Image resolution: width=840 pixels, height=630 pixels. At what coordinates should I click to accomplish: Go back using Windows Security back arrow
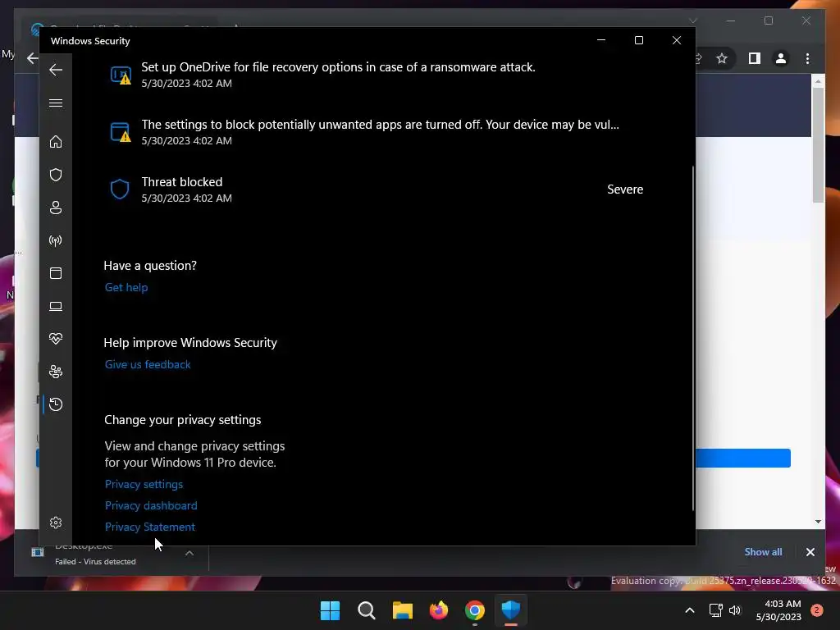pyautogui.click(x=56, y=70)
